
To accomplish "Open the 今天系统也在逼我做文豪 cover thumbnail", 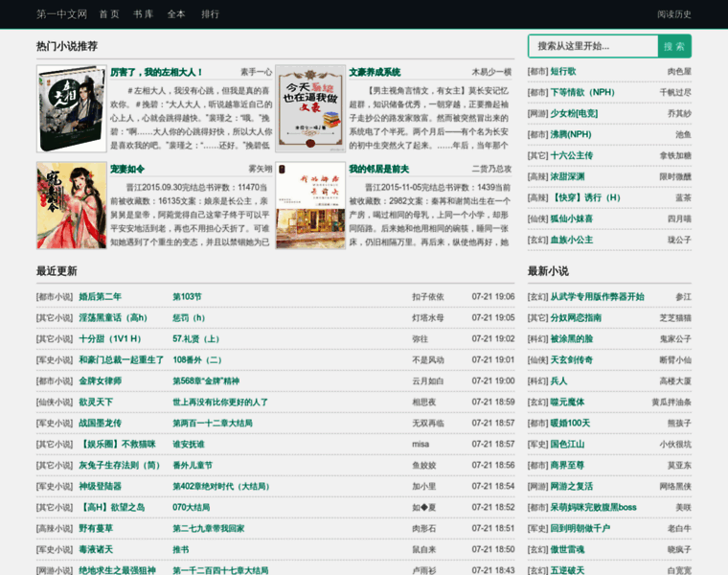I will click(x=310, y=108).
